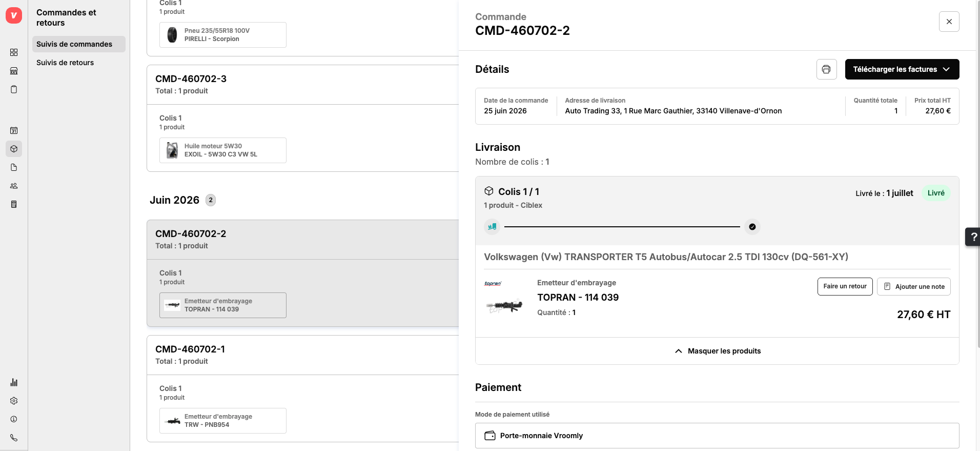The image size is (980, 451).
Task: Click the 1 produit - Ciblex text
Action: pyautogui.click(x=513, y=205)
